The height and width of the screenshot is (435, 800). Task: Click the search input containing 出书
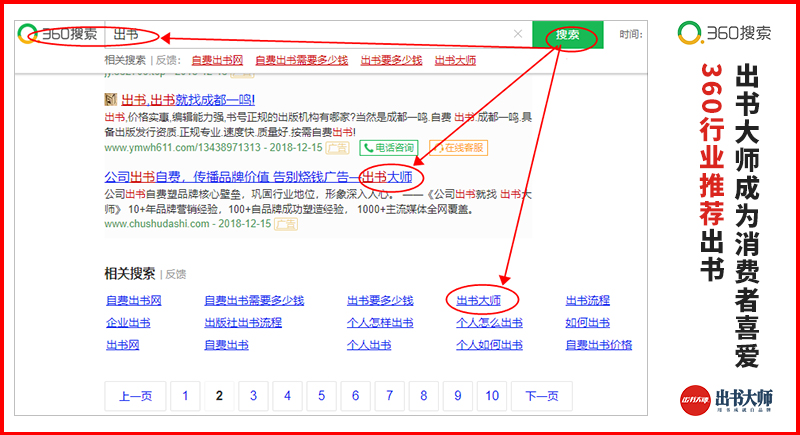[x=310, y=35]
